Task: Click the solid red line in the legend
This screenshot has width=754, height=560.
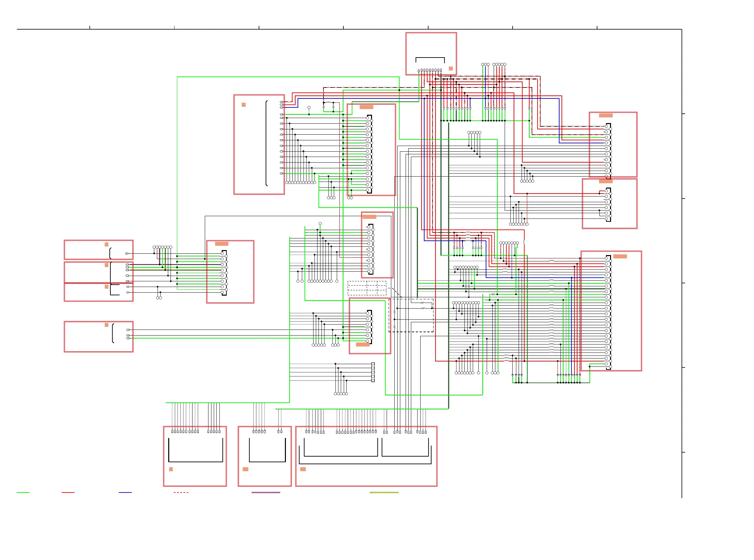Action: click(68, 492)
